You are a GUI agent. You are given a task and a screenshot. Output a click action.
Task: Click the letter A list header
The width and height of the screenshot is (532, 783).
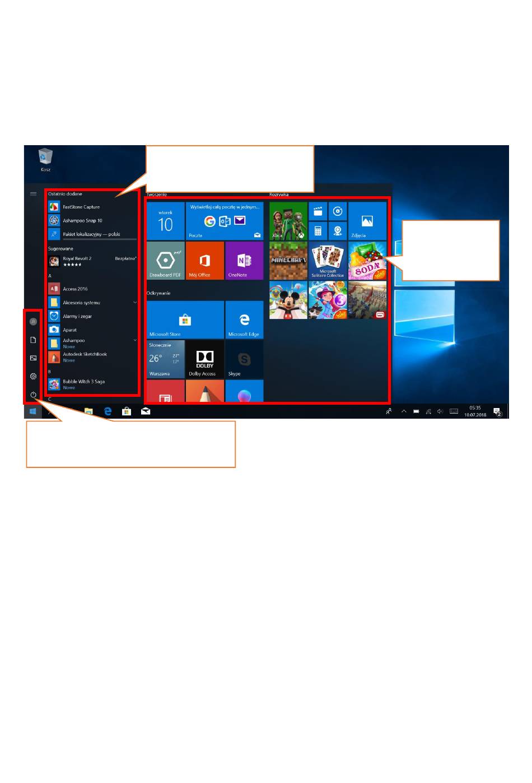[x=50, y=276]
